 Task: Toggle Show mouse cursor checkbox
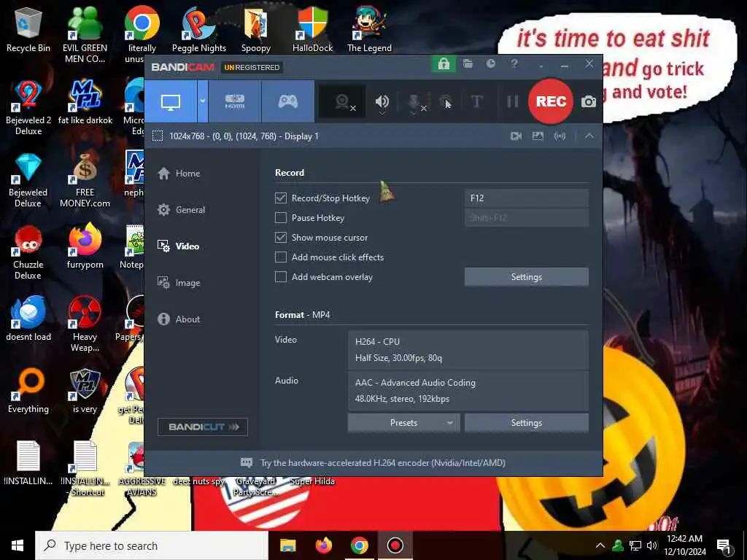pyautogui.click(x=281, y=237)
